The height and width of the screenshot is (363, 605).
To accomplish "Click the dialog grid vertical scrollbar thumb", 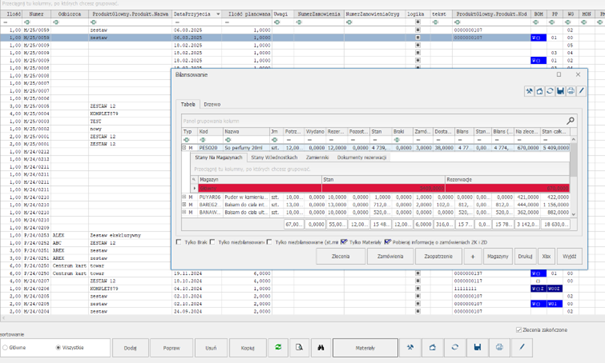I will coord(573,160).
